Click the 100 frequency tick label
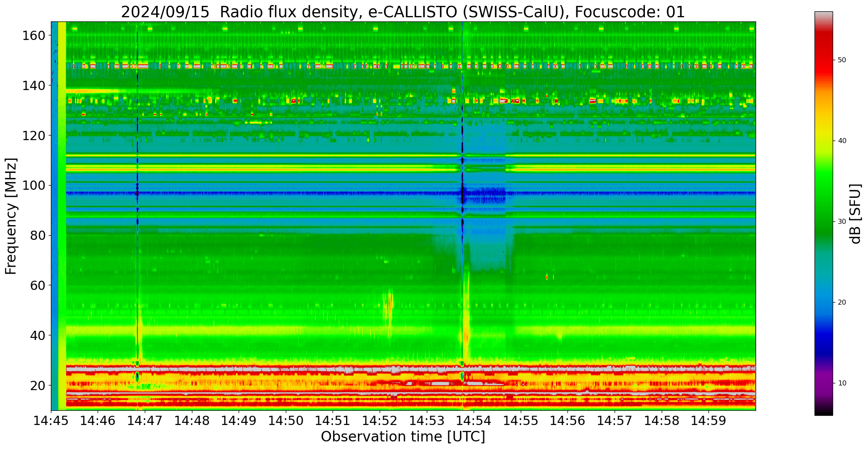 tap(35, 186)
